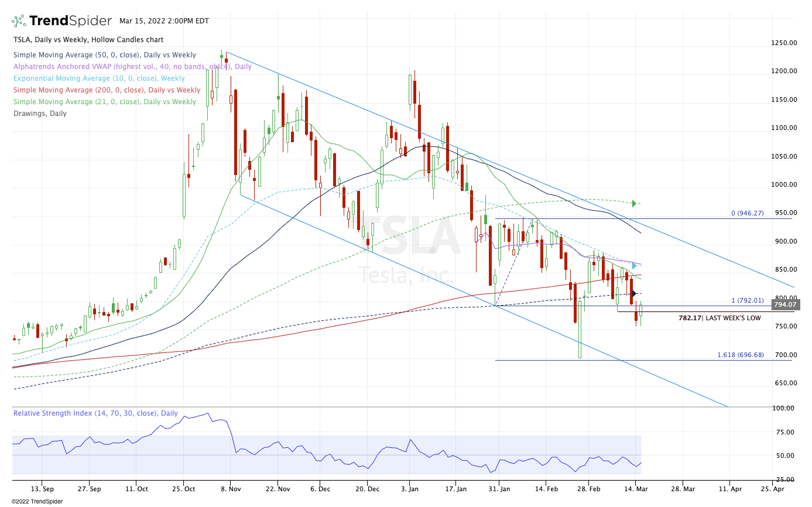Click the Fibonacci label 0 (946.27)
Screen dimensions: 812x507
pyautogui.click(x=748, y=214)
